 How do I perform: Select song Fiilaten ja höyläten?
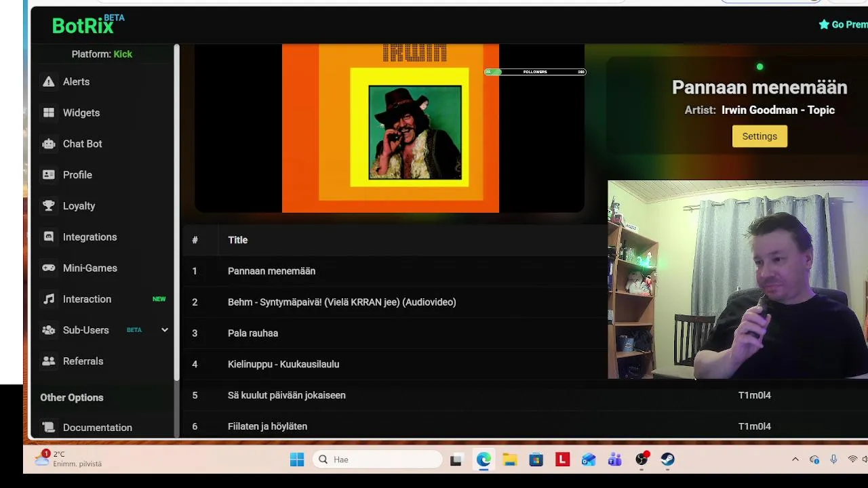point(267,426)
